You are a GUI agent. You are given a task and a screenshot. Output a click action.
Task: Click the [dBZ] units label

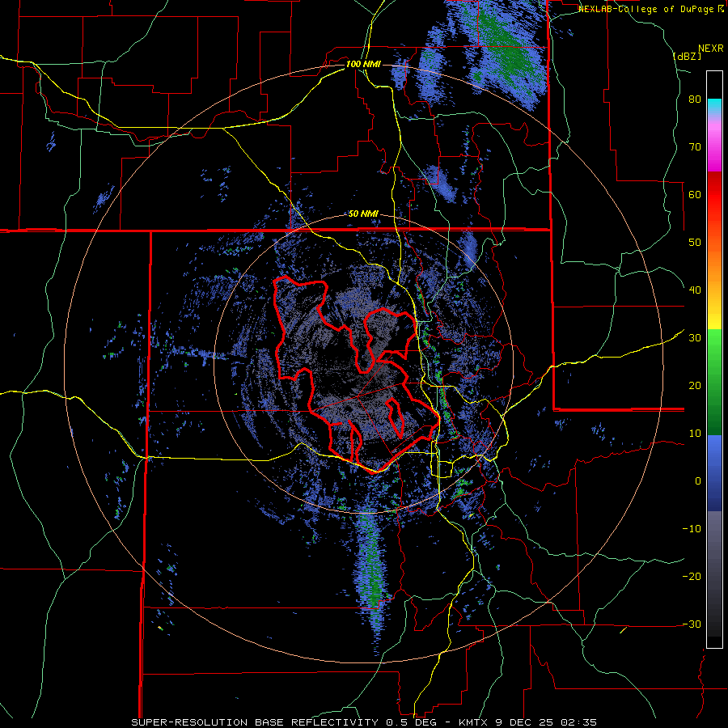click(x=687, y=56)
